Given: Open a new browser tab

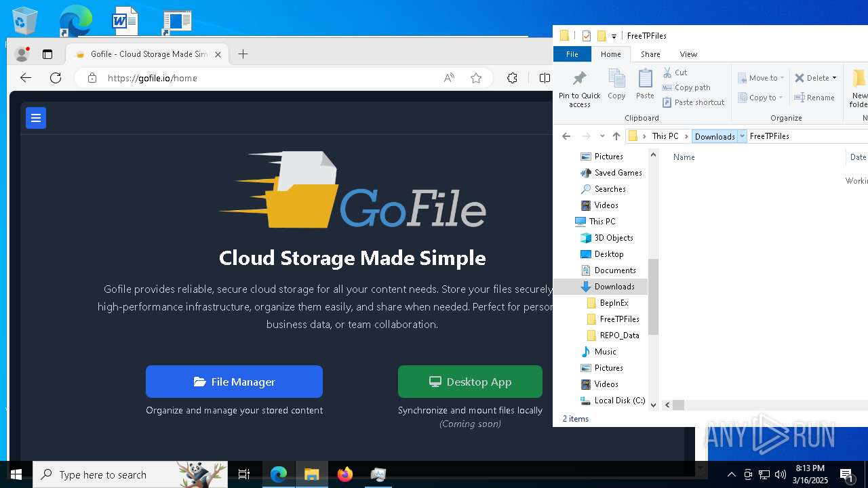Looking at the screenshot, I should pyautogui.click(x=243, y=54).
